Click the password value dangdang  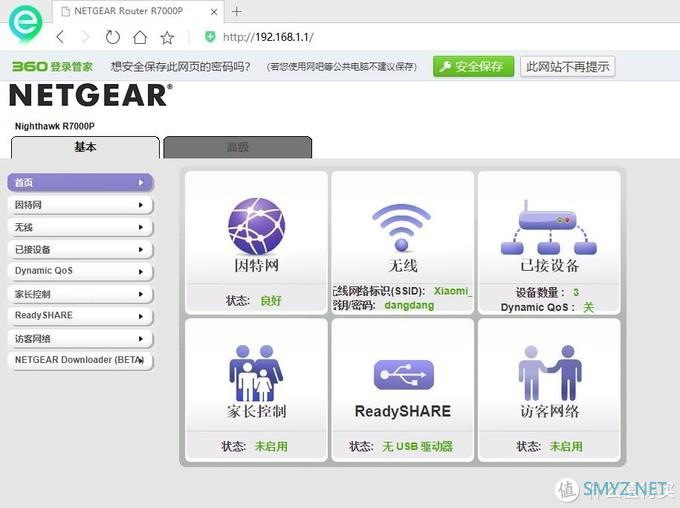409,305
